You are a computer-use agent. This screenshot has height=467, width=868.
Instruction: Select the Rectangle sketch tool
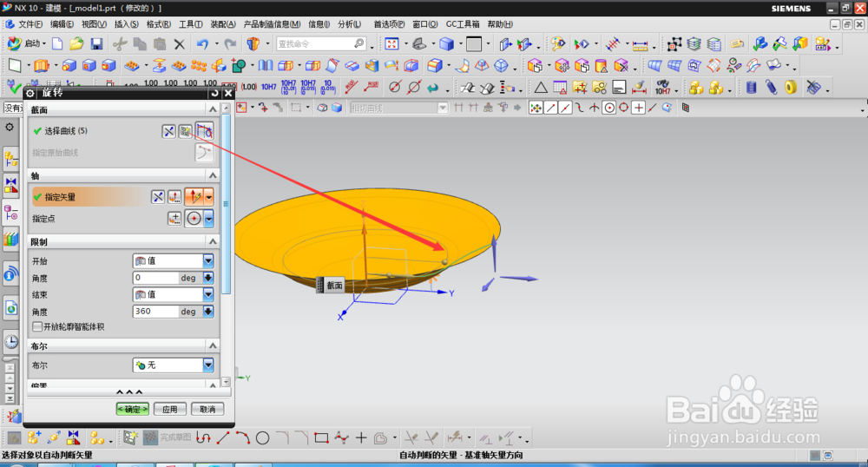pyautogui.click(x=321, y=437)
